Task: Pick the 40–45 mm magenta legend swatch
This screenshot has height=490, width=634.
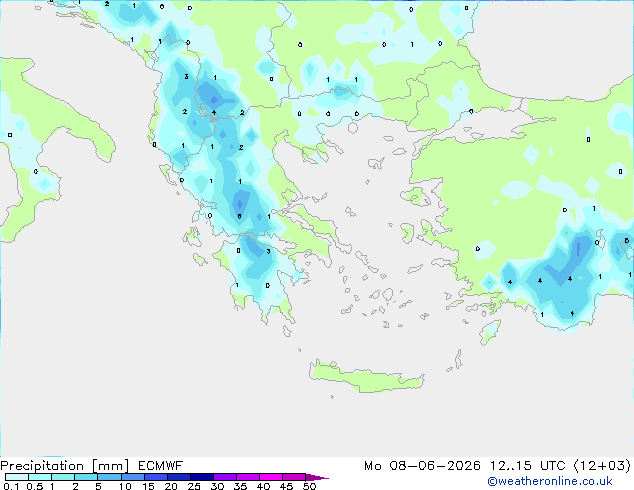Action: (x=271, y=477)
